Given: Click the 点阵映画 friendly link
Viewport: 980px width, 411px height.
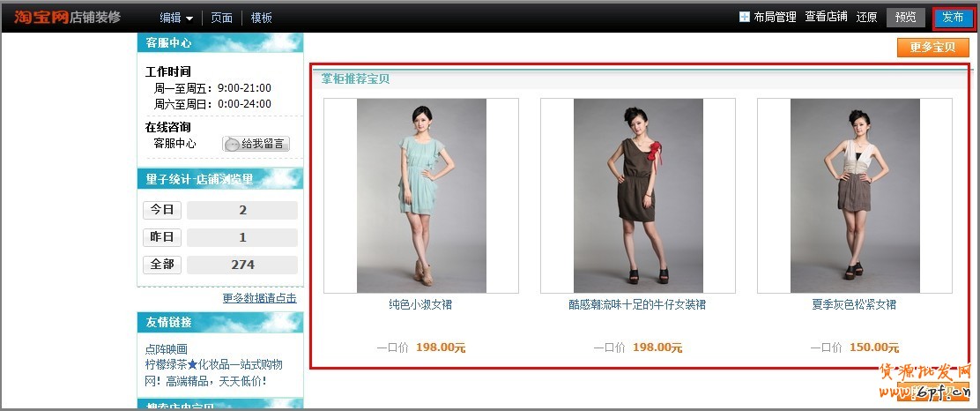Looking at the screenshot, I should [x=167, y=349].
